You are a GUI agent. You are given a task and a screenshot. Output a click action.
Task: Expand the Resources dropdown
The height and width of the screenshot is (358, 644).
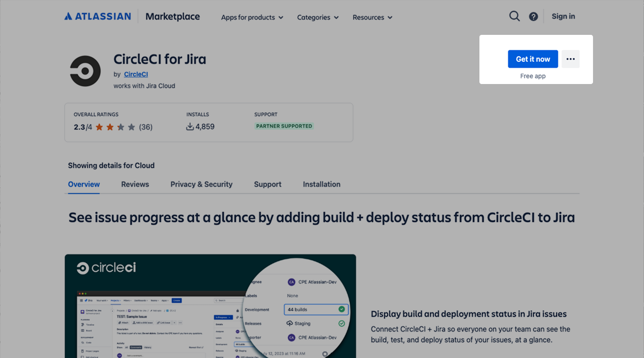point(373,17)
